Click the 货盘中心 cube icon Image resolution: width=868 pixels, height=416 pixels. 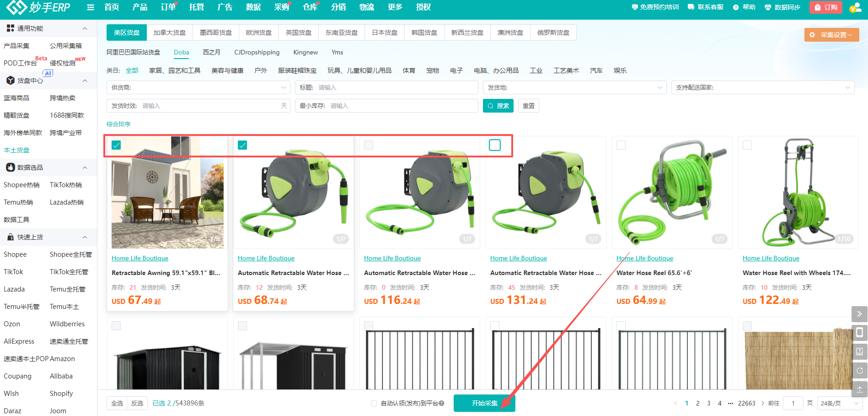click(11, 81)
